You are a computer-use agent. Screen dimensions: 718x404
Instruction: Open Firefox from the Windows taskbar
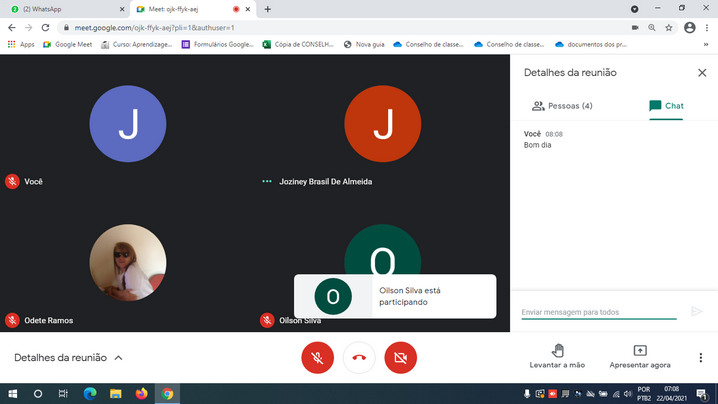coord(141,394)
